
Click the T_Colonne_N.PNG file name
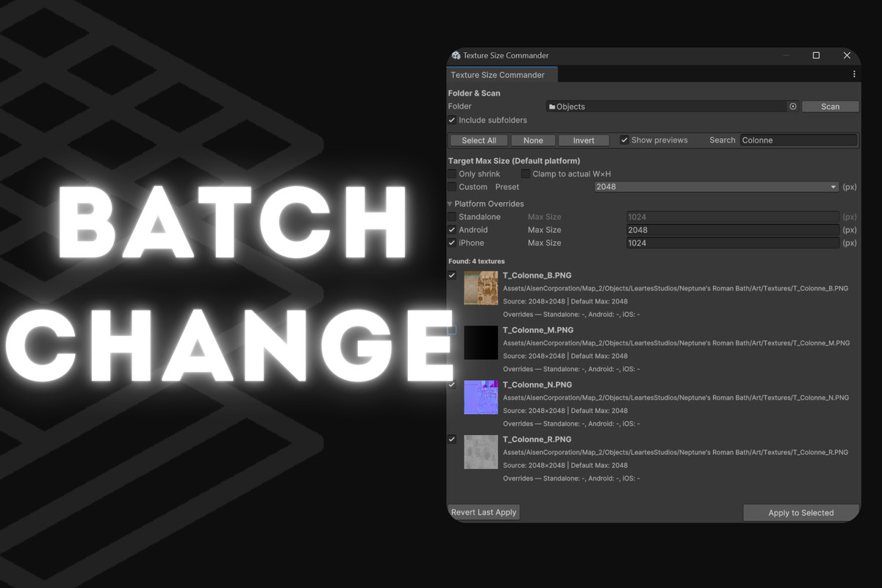click(537, 384)
